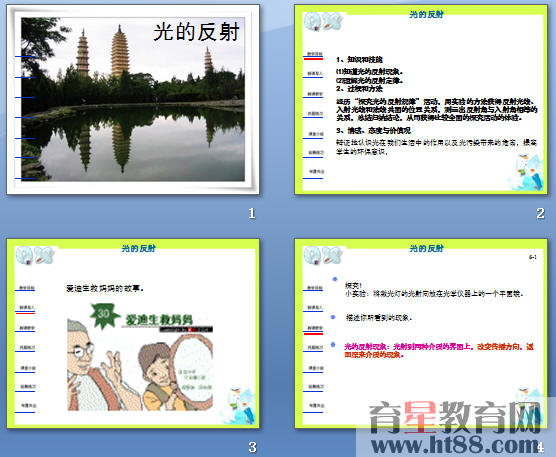
Task: Select slide 4 about the light experiment
Action: coord(421,333)
